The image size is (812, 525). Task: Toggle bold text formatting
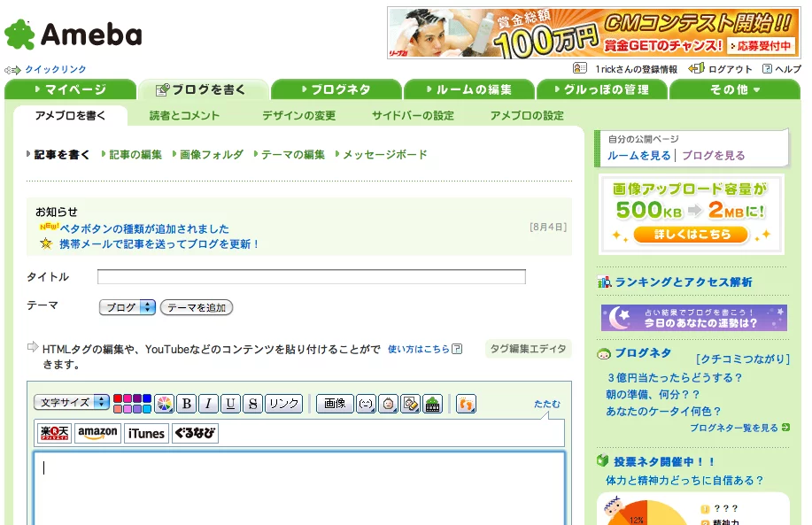(x=187, y=404)
